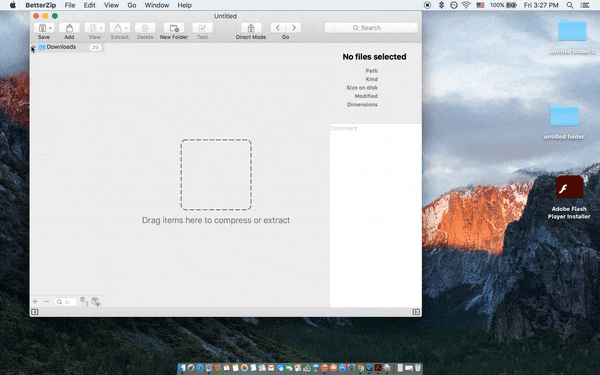The image size is (600, 375).
Task: Open the Help menu
Action: [x=184, y=5]
